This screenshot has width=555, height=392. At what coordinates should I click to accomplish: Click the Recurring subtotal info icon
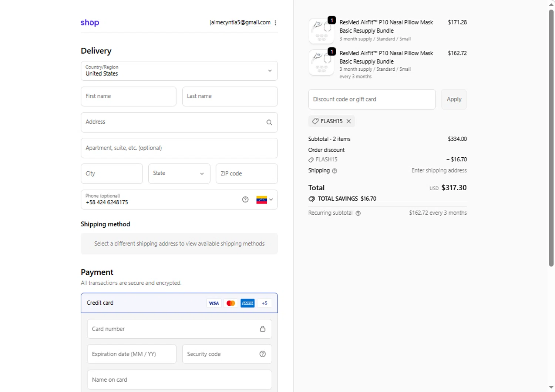coord(358,213)
